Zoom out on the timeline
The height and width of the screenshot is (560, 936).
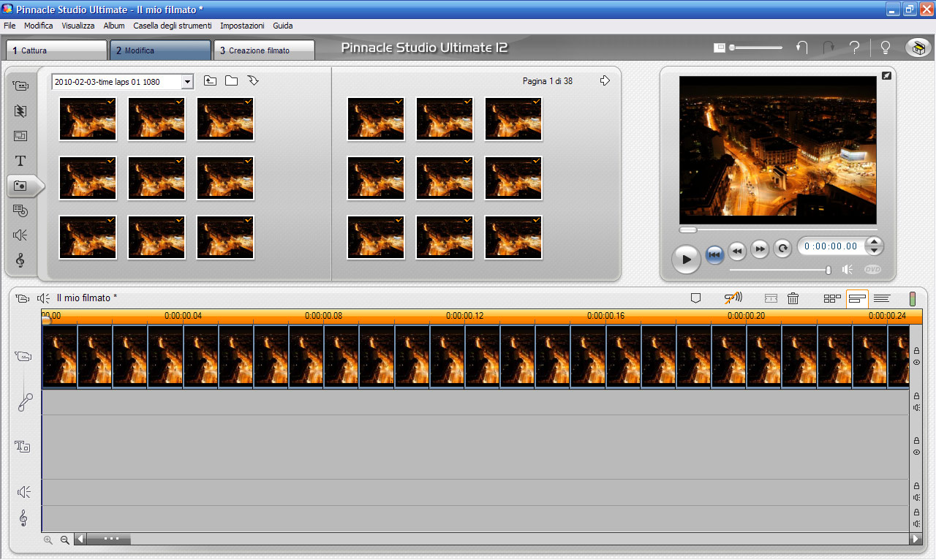64,540
